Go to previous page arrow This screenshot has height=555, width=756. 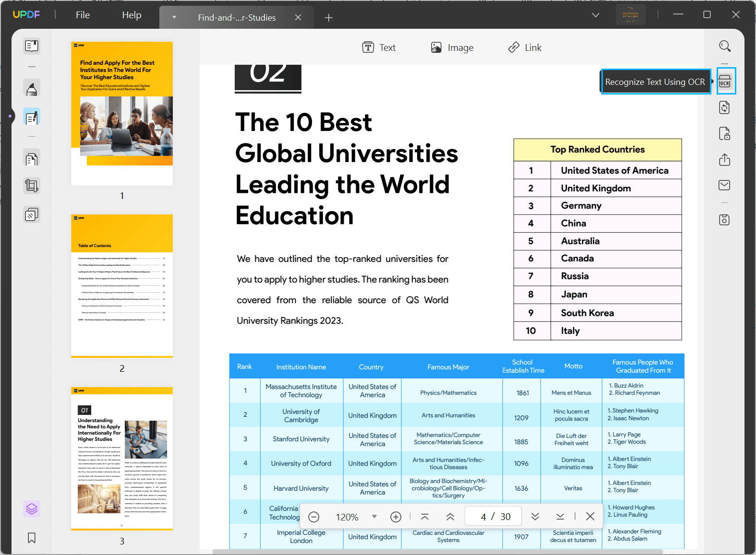coord(450,517)
